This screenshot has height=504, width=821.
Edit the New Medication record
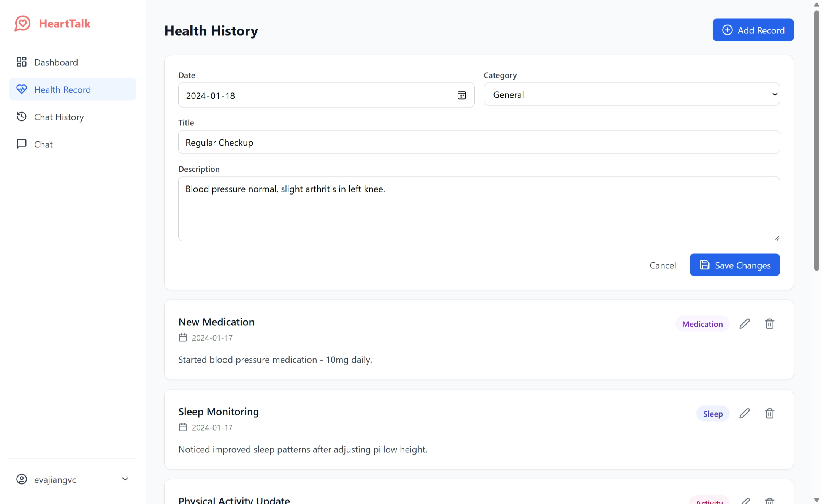click(x=744, y=324)
